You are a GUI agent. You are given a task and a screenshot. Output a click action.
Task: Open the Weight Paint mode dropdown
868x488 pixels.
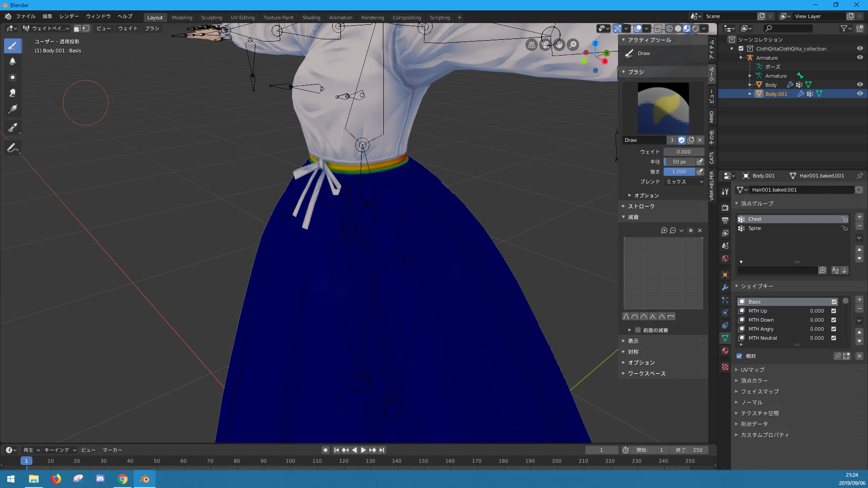click(x=46, y=28)
